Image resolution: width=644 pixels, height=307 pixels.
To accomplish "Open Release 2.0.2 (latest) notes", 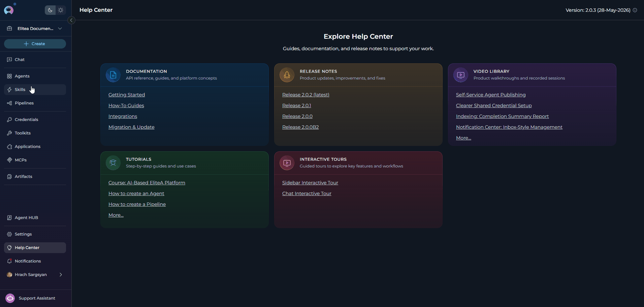I will click(306, 95).
